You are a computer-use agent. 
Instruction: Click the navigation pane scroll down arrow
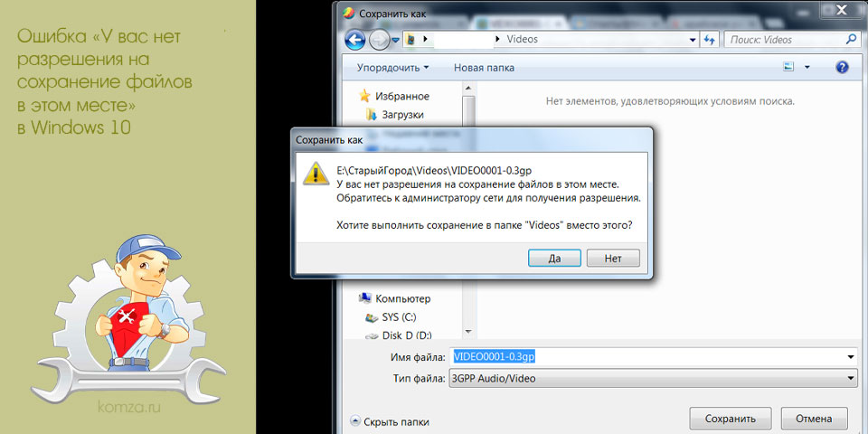tap(468, 331)
